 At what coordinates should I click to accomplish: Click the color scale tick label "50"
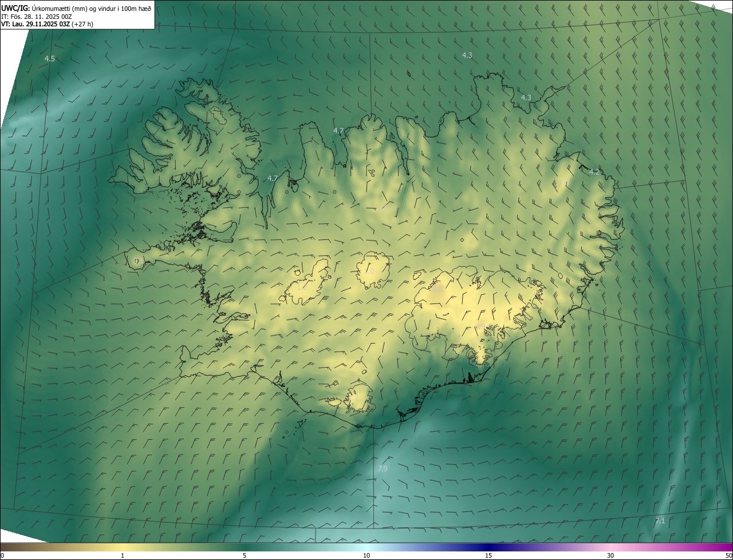728,555
